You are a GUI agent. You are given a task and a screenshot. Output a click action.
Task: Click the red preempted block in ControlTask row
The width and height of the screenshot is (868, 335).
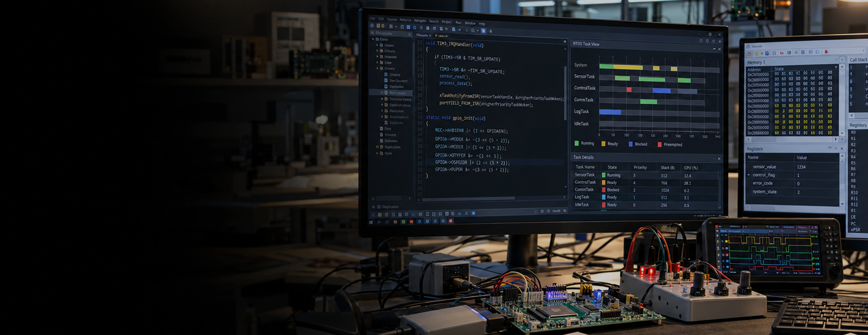point(629,90)
